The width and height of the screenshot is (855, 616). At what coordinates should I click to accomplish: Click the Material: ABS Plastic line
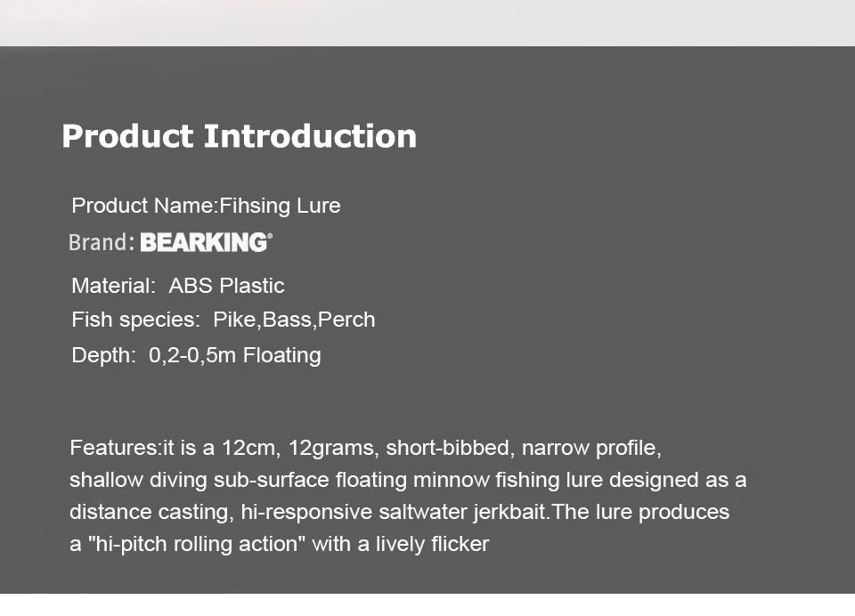[x=178, y=286]
